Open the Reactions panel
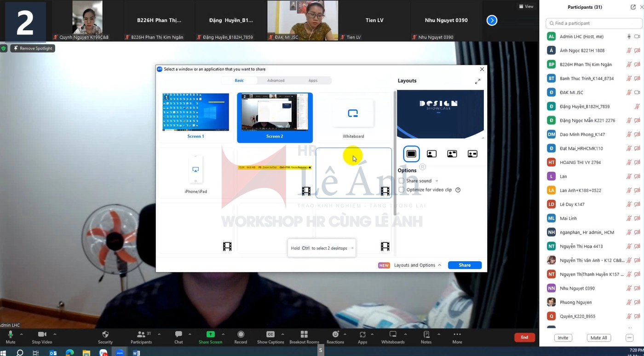The image size is (644, 356). pyautogui.click(x=335, y=334)
